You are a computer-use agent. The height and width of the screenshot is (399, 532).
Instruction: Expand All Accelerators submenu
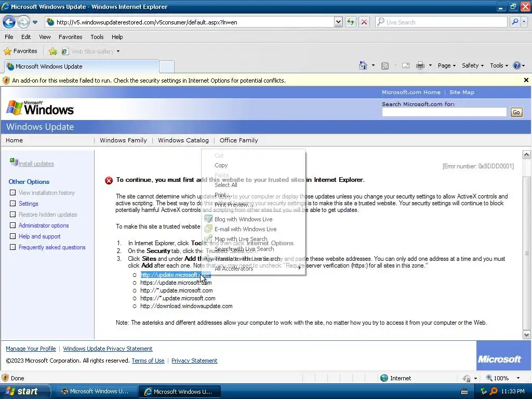pos(253,269)
